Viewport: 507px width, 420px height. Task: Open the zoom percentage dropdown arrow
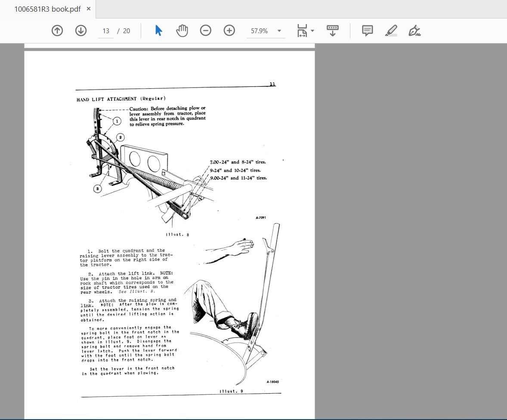[279, 31]
